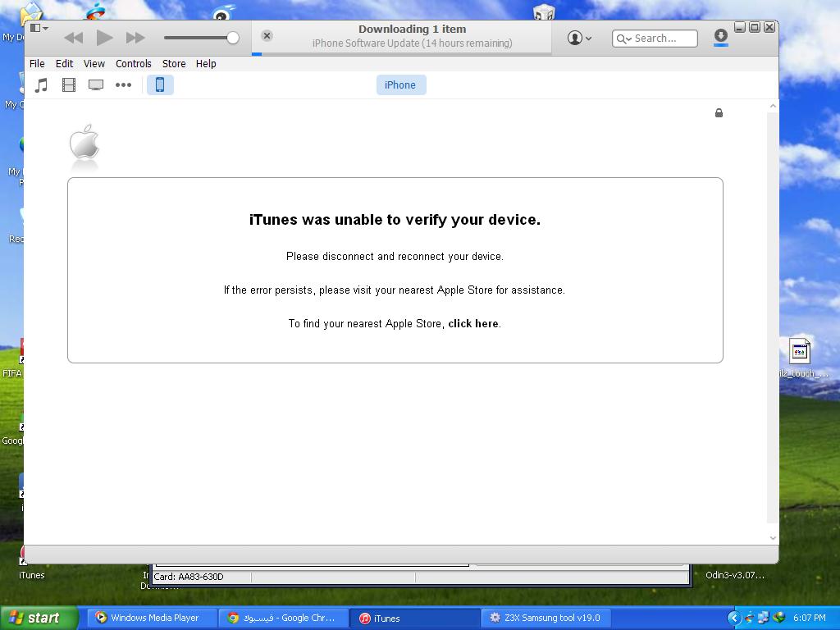Minimize the iTunes window

tap(740, 27)
